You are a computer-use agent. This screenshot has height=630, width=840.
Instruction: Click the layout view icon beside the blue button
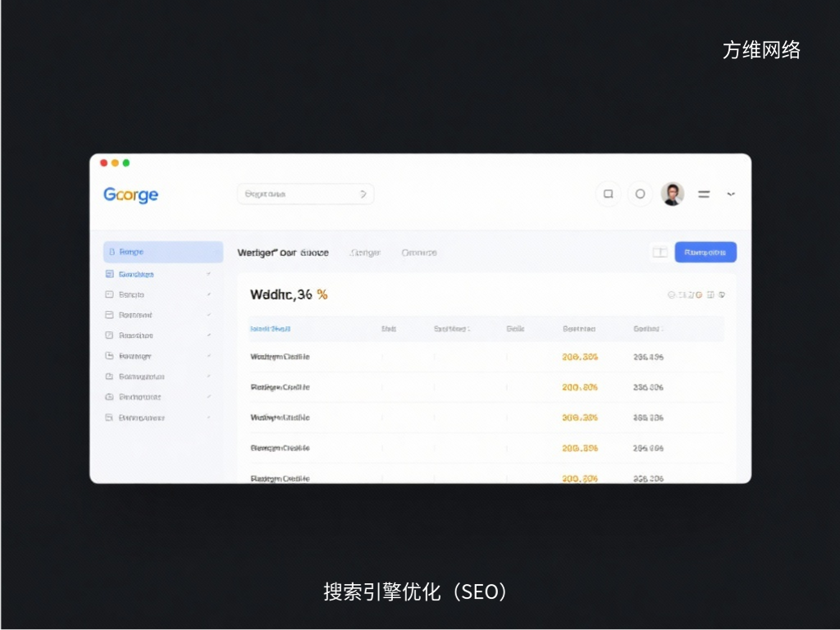pos(660,252)
